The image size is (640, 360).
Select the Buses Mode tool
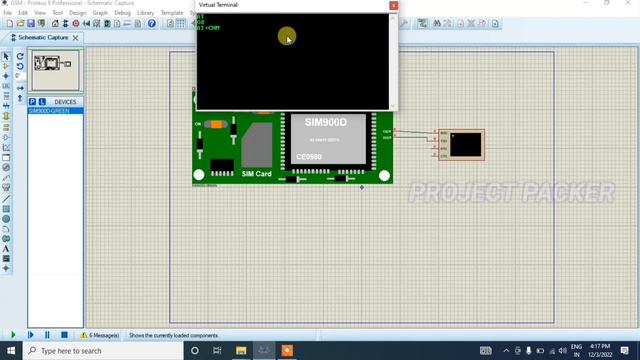[x=6, y=106]
